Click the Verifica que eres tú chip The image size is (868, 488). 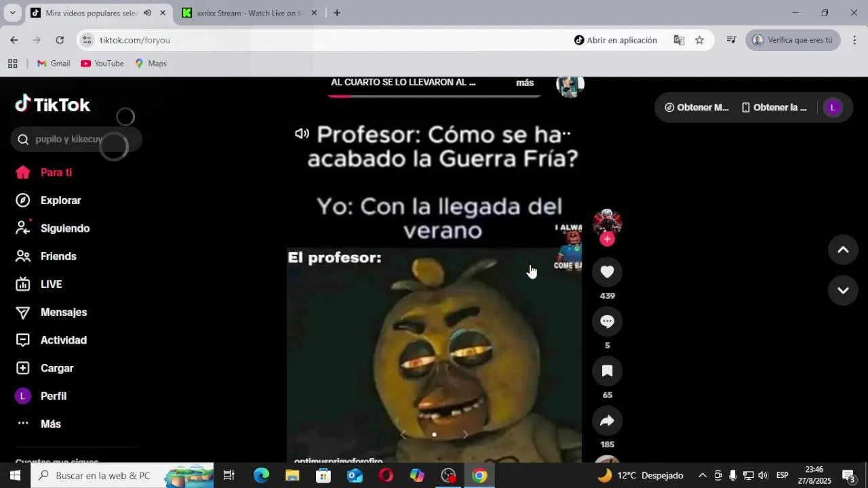pos(793,40)
